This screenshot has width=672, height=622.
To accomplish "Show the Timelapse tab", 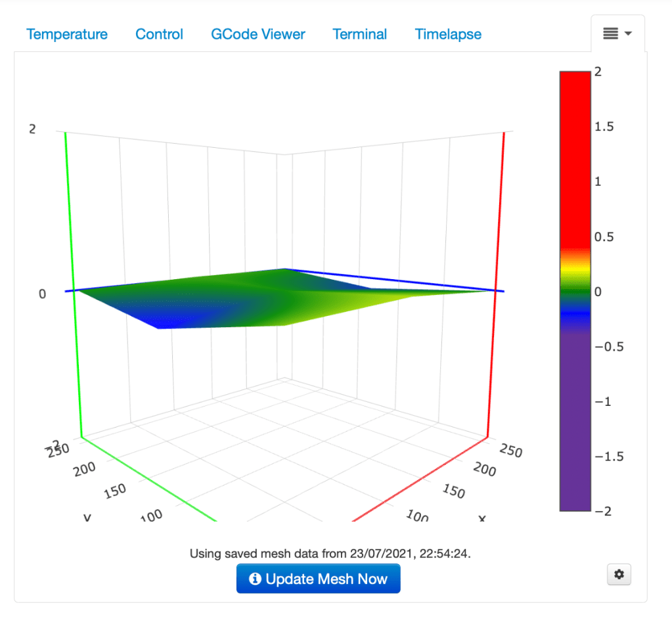I will 448,34.
